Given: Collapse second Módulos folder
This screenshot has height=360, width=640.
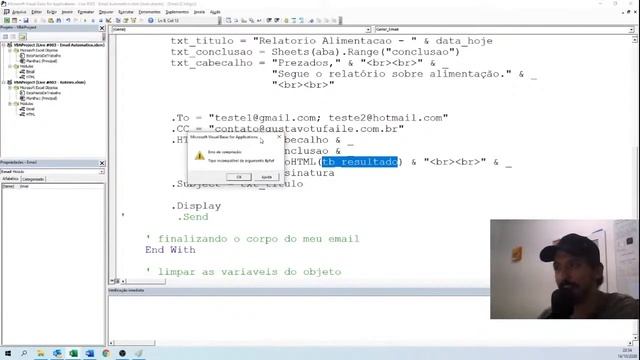Looking at the screenshot, I should [10, 104].
